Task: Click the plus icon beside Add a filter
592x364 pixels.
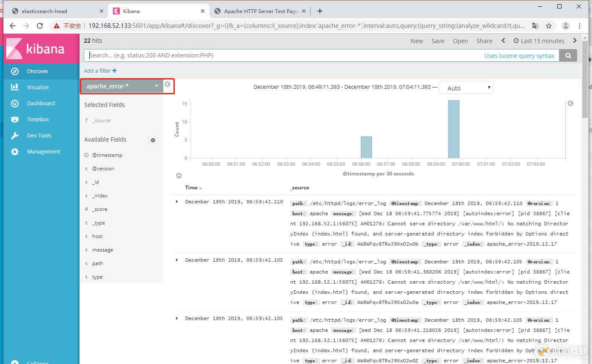Action: click(x=115, y=71)
